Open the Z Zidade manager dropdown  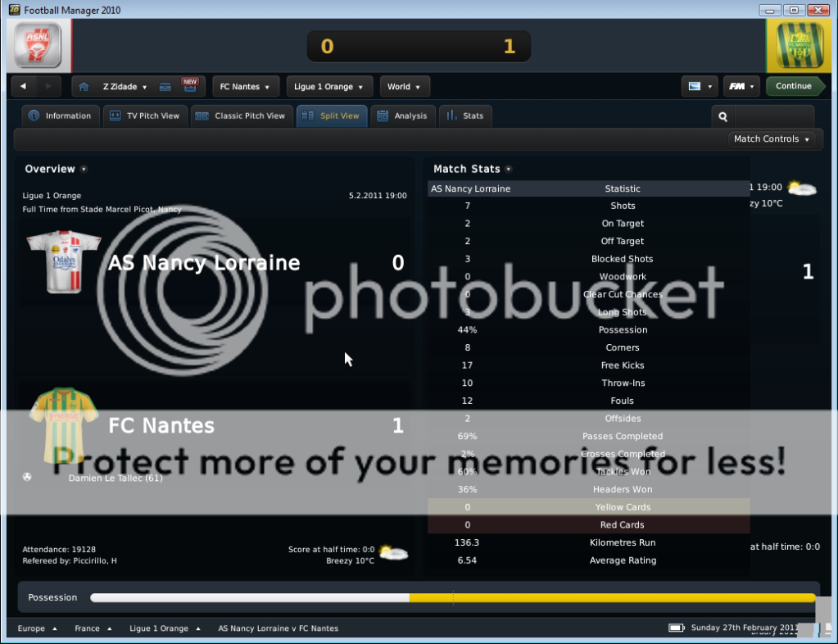tap(125, 87)
